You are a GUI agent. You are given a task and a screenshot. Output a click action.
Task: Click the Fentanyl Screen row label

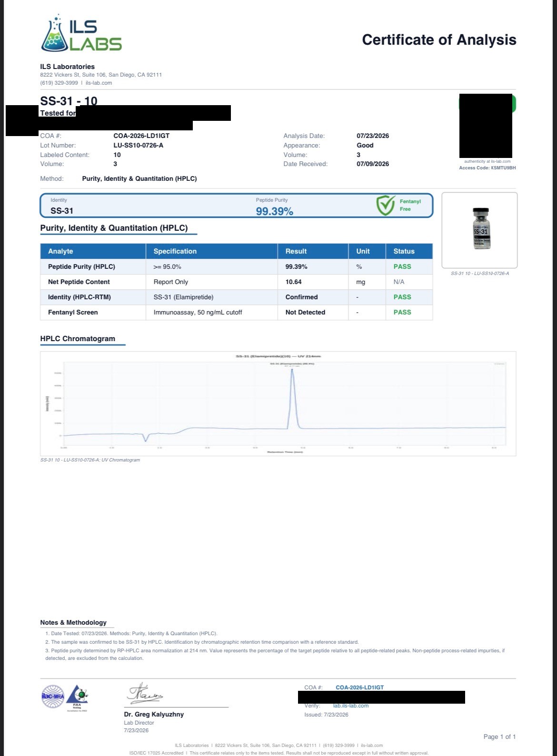pos(73,312)
